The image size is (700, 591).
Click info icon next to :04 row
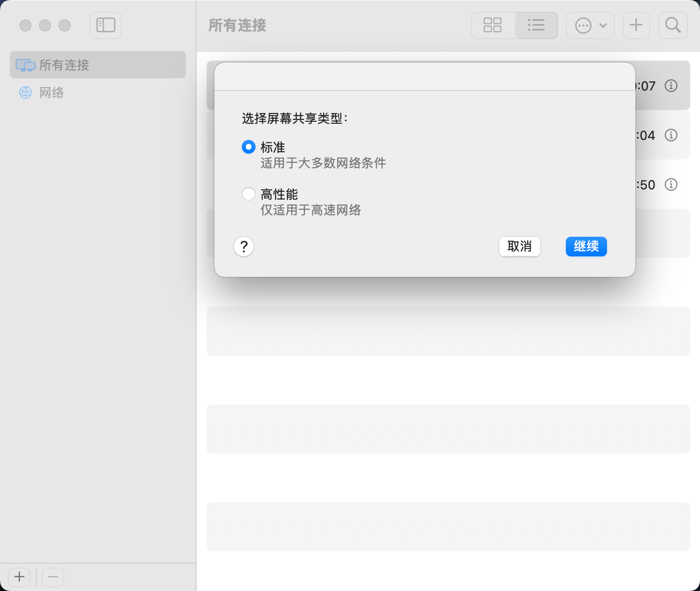[x=671, y=135]
